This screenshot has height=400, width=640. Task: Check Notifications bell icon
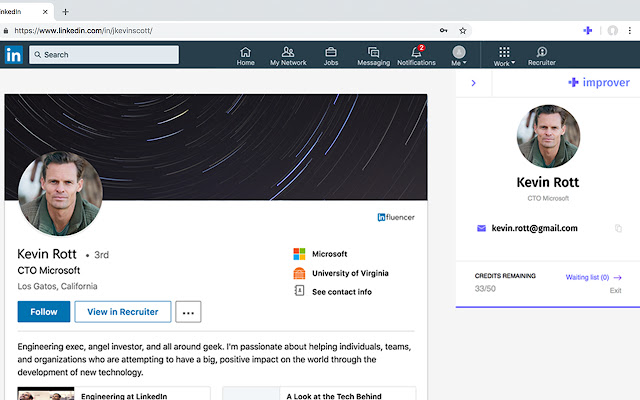[x=416, y=52]
